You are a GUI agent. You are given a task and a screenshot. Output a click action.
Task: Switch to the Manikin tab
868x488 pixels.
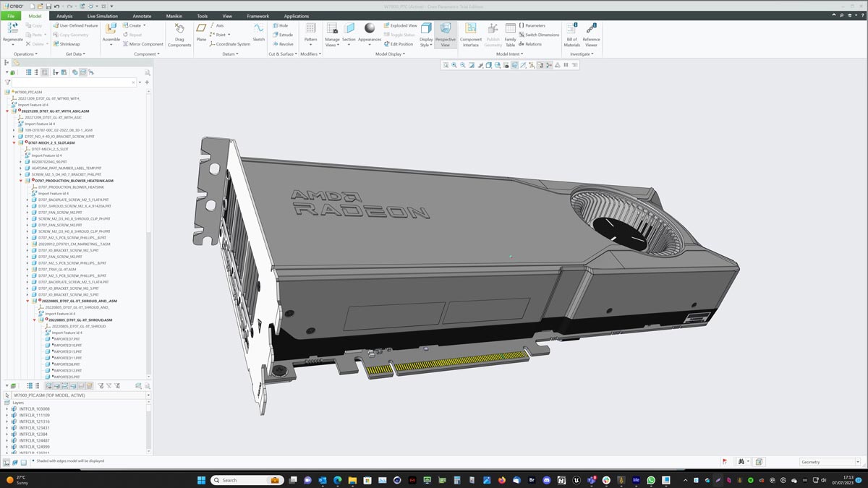[x=174, y=16]
